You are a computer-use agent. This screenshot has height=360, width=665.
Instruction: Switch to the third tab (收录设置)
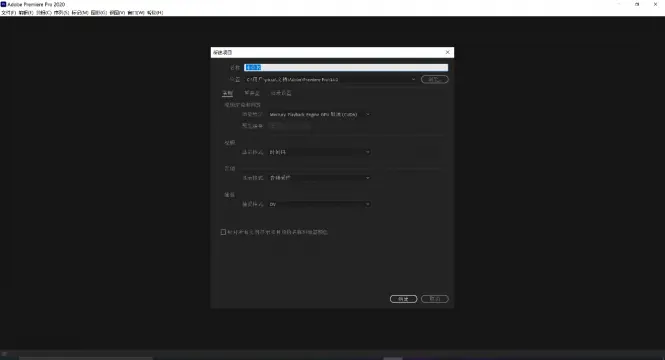(281, 93)
